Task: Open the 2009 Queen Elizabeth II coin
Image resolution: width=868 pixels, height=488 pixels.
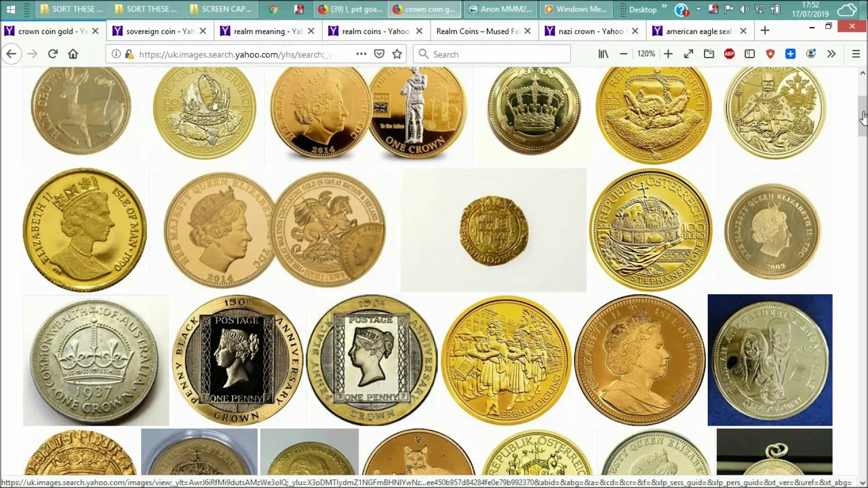Action: 772,230
